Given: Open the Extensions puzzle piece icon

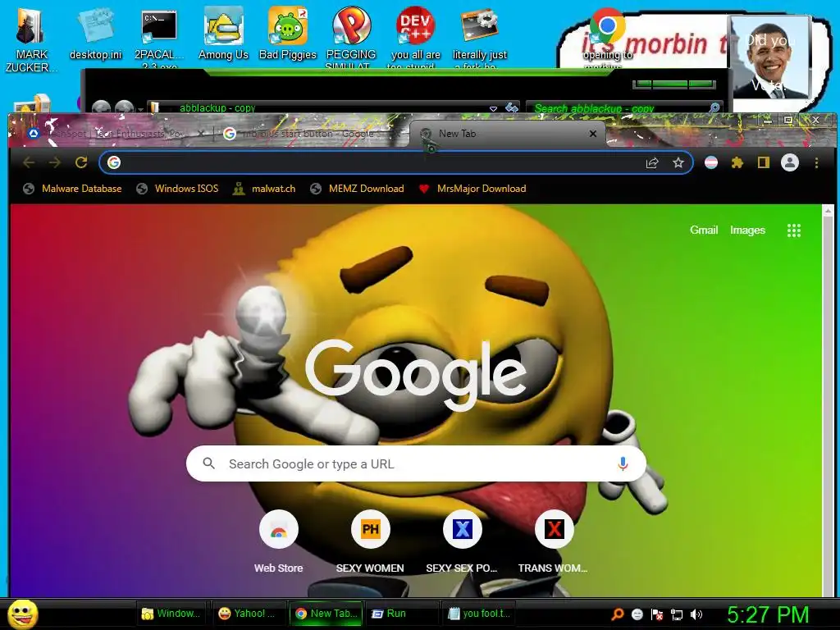Looking at the screenshot, I should click(x=737, y=162).
